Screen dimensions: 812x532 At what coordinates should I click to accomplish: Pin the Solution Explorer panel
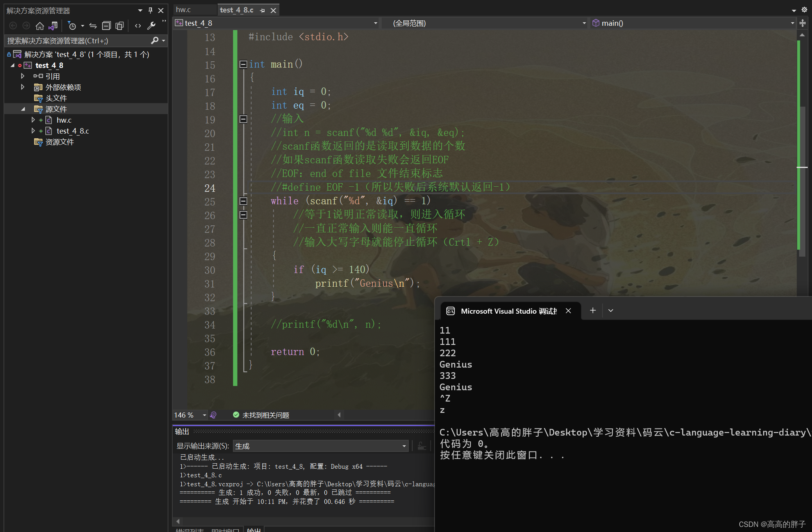150,11
